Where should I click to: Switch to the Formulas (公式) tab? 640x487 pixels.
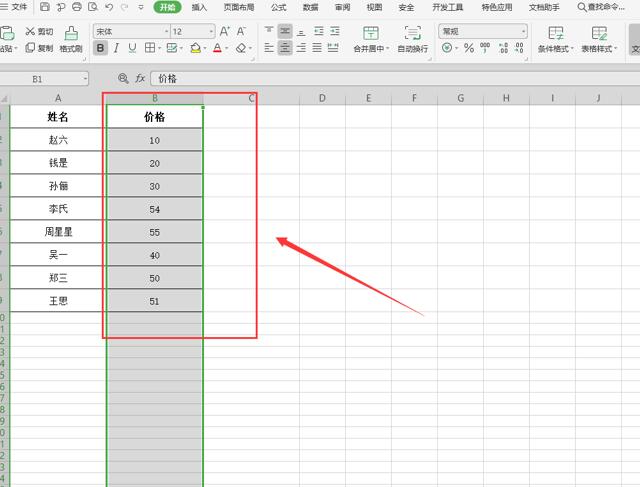point(279,7)
